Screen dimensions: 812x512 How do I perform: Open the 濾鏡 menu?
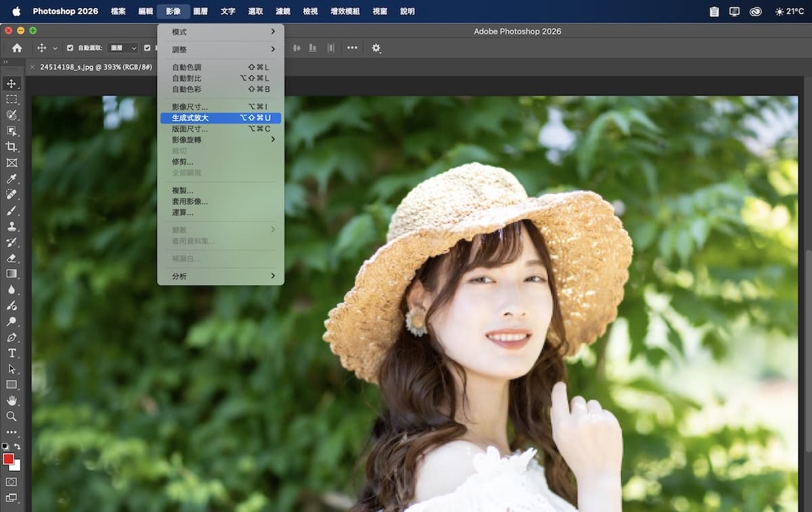click(x=282, y=11)
